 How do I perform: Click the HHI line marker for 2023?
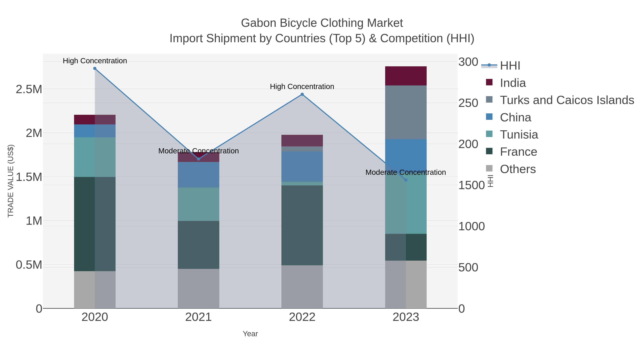tap(406, 180)
